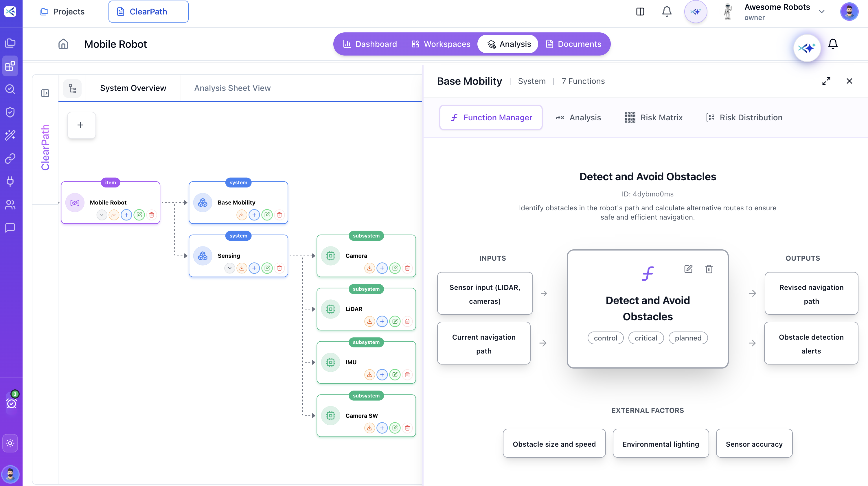Select the shield compliance icon in sidebar
The image size is (868, 486).
point(10,112)
